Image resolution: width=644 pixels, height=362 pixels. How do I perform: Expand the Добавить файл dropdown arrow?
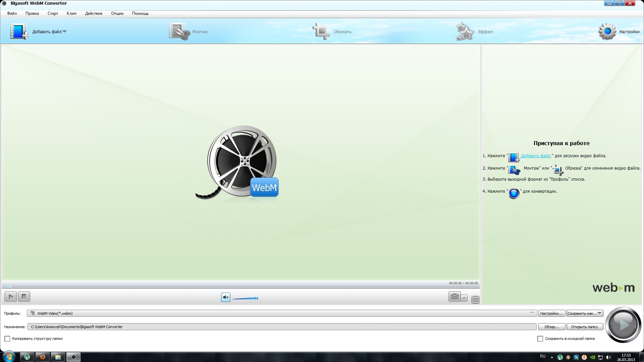[x=65, y=32]
